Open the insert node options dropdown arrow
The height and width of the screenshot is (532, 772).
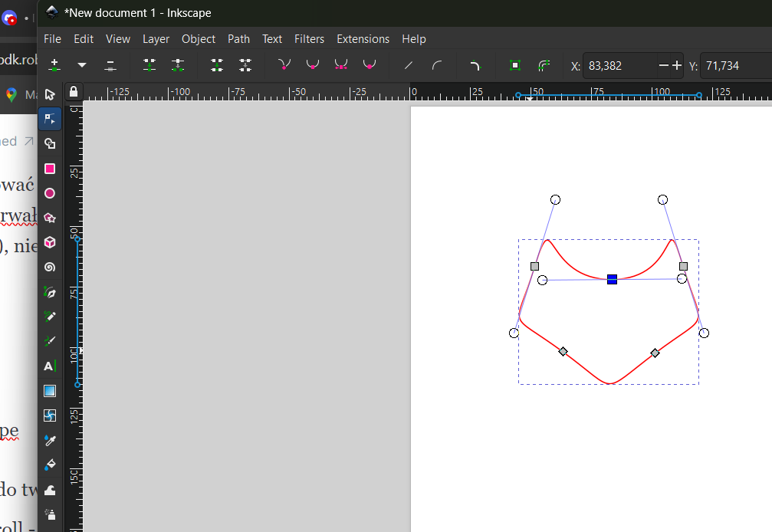82,65
